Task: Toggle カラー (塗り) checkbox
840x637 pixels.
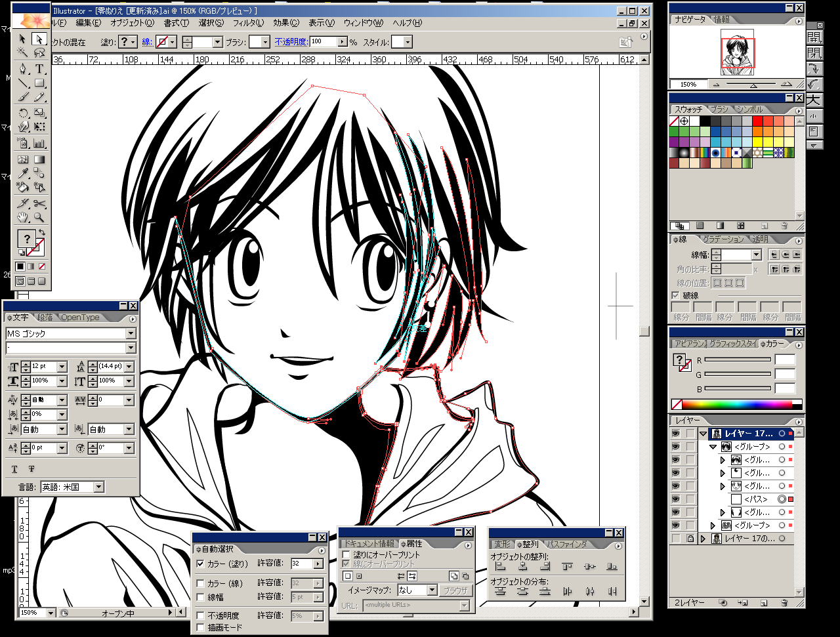Action: tap(201, 564)
